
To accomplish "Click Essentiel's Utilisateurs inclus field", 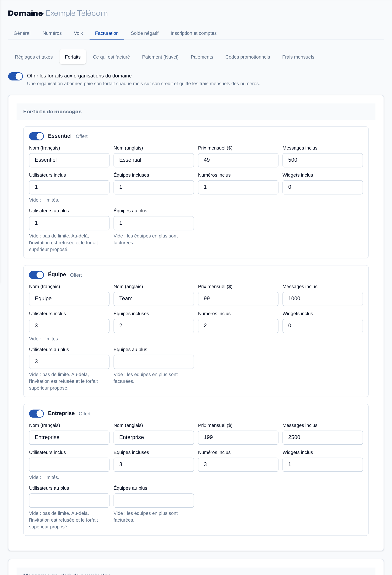I will click(69, 187).
